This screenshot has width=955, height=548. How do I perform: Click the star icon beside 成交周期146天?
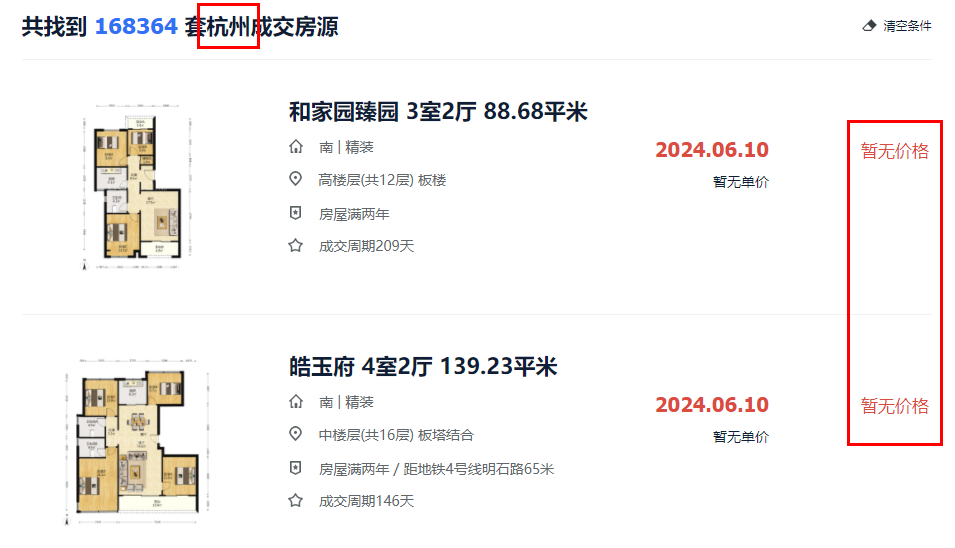(x=295, y=501)
